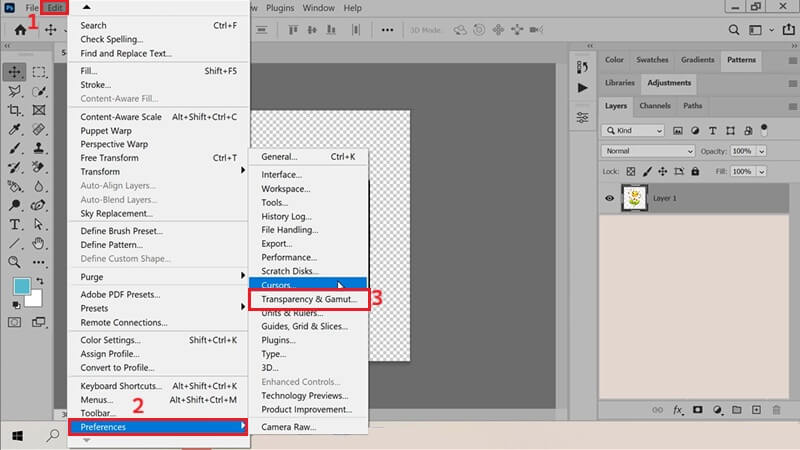Toggle lock image pixels brush icon
The height and width of the screenshot is (450, 800).
click(x=647, y=171)
